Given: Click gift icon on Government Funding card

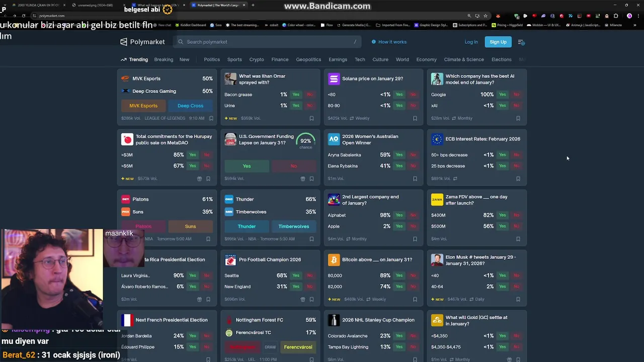Looking at the screenshot, I should click(302, 178).
